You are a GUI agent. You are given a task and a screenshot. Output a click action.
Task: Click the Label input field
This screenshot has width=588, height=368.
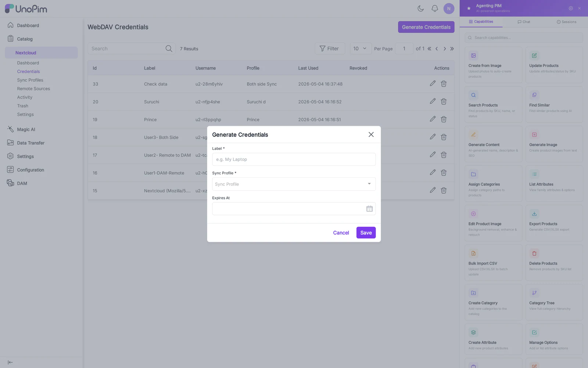click(x=294, y=159)
